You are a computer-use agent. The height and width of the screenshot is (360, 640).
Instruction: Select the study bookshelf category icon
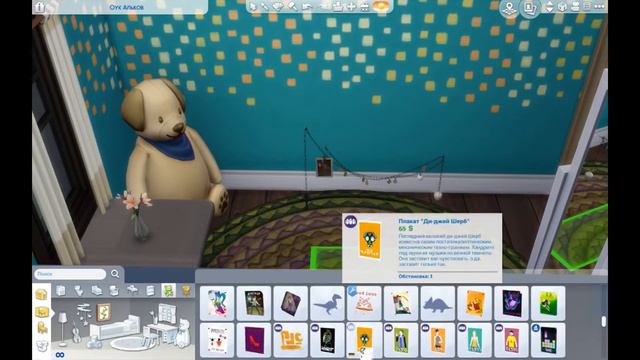tap(150, 290)
